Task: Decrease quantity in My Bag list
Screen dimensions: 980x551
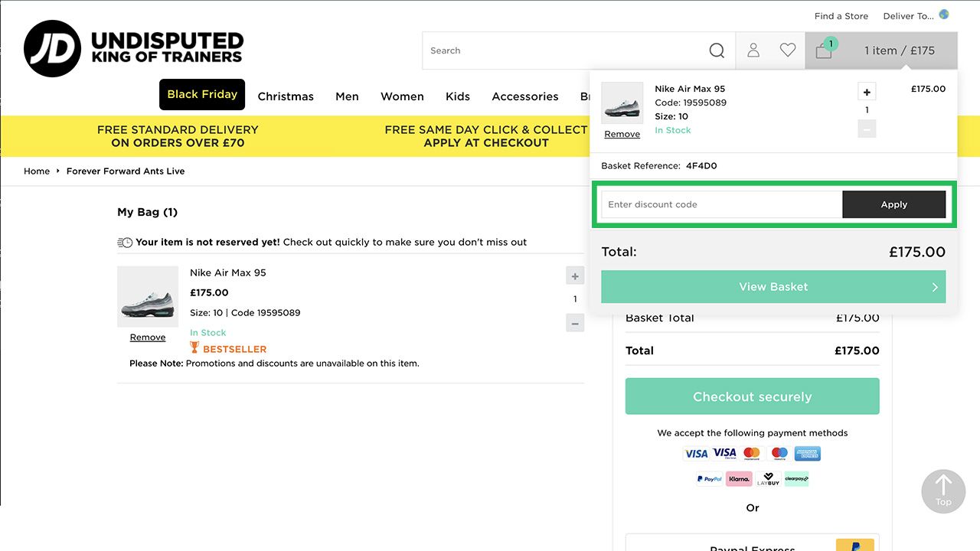Action: [575, 323]
